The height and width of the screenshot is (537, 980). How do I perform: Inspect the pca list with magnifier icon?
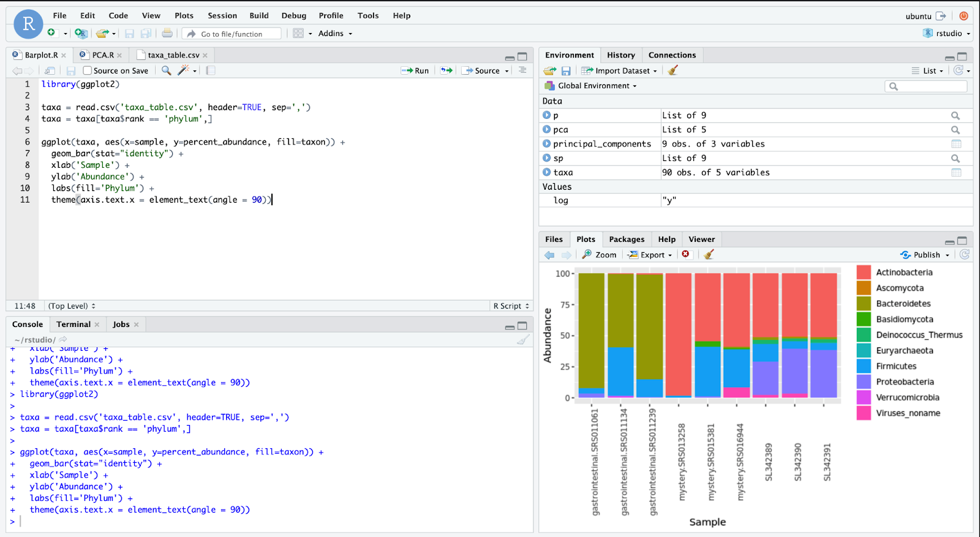pyautogui.click(x=956, y=130)
